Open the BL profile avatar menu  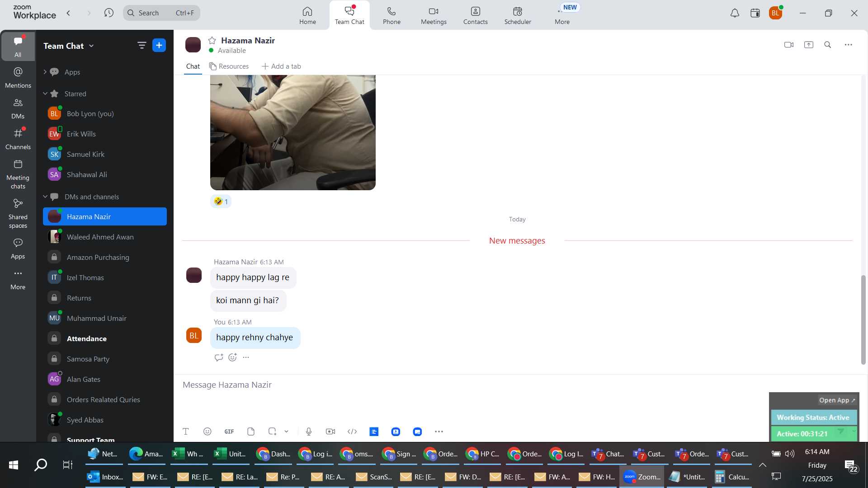point(775,13)
